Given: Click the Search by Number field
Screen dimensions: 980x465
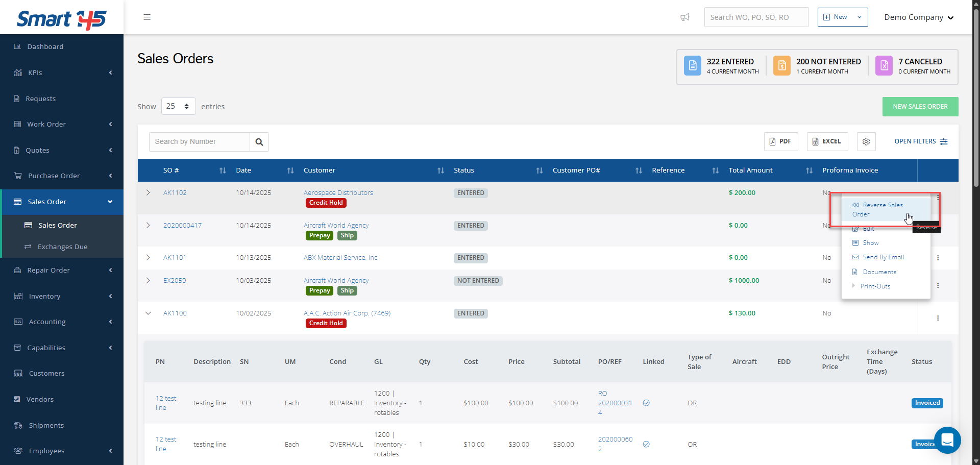Looking at the screenshot, I should pos(200,142).
